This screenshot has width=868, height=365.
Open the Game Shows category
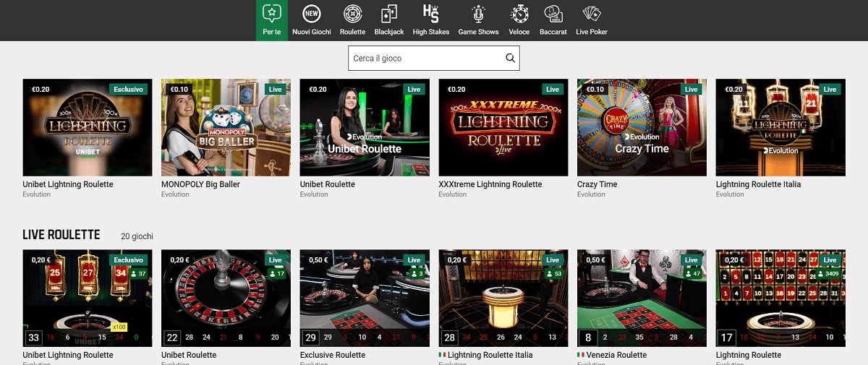pyautogui.click(x=478, y=20)
